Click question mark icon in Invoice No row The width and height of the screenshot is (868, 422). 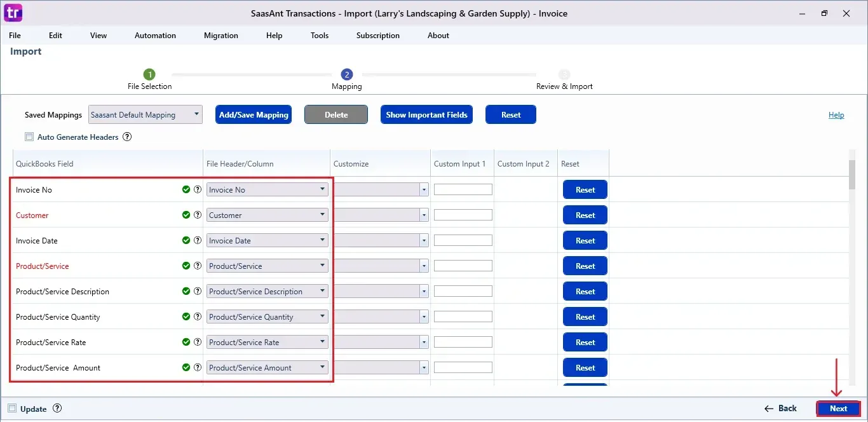198,189
